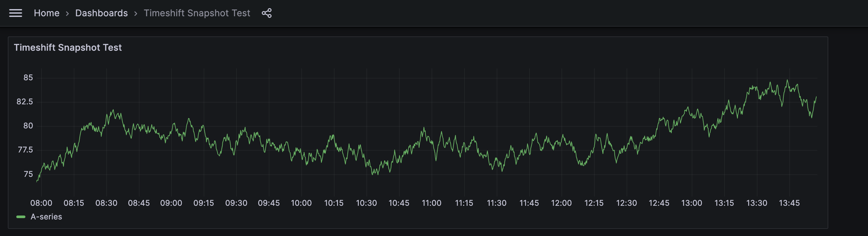
Task: Click the 12:00 time axis label
Action: [x=561, y=203]
